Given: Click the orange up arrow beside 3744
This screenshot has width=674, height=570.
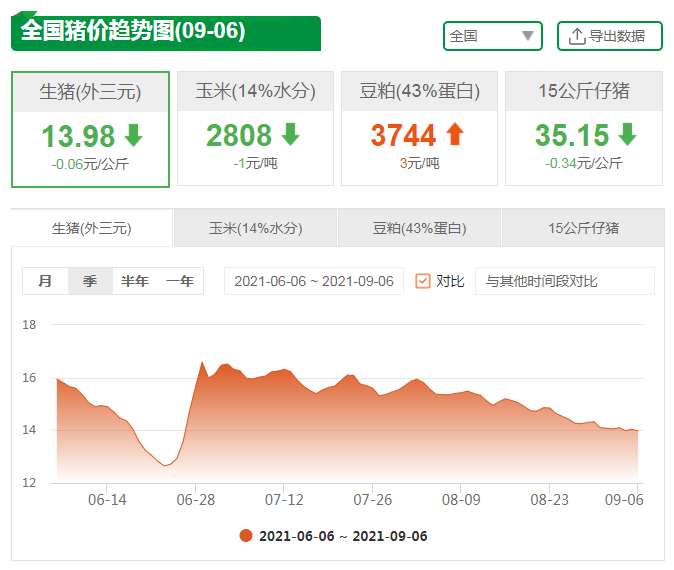Looking at the screenshot, I should pyautogui.click(x=455, y=135).
